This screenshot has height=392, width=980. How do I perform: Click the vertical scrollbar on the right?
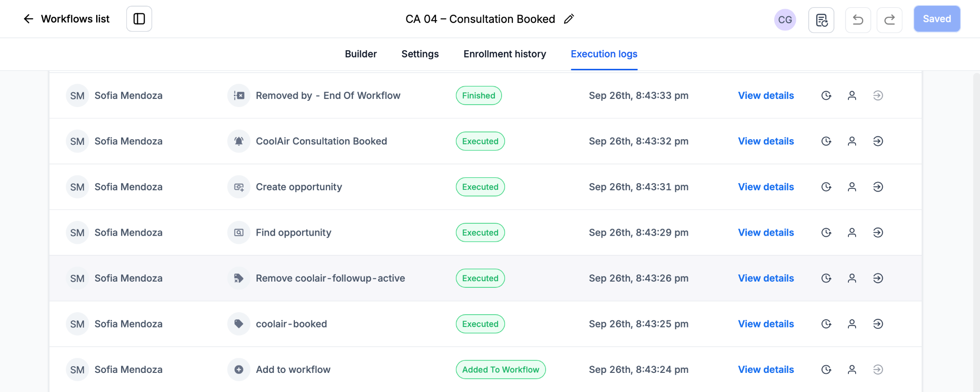977,232
